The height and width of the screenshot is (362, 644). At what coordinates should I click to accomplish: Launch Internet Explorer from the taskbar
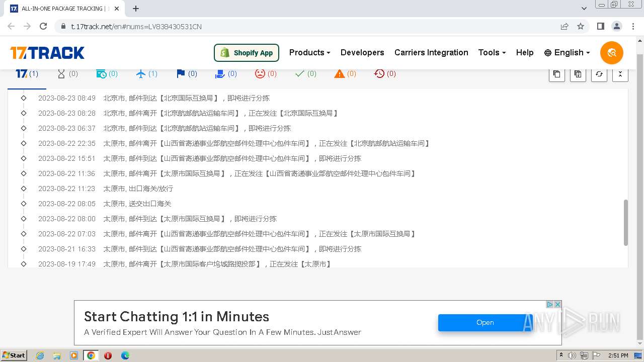(x=40, y=355)
